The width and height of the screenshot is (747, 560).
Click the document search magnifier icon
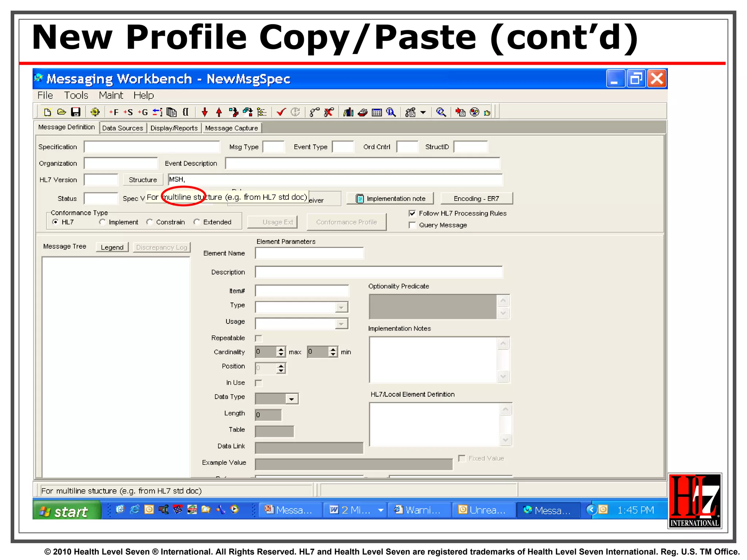pyautogui.click(x=391, y=112)
